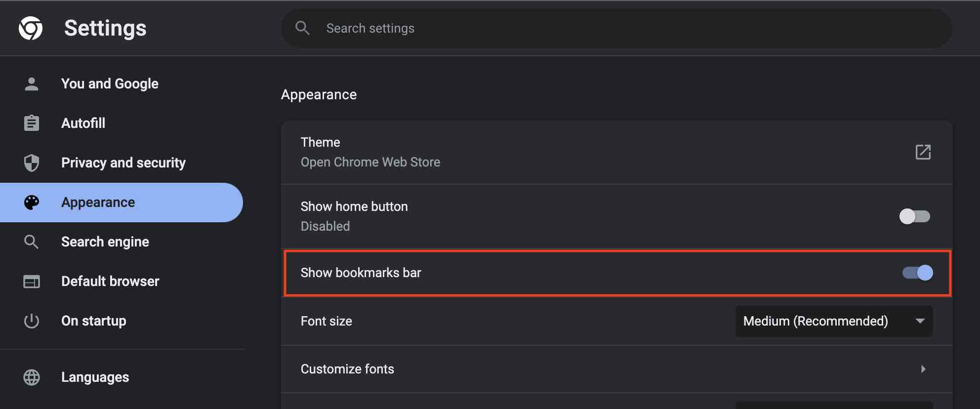Click the Appearance palette icon
Viewport: 980px width, 409px height.
click(x=32, y=203)
